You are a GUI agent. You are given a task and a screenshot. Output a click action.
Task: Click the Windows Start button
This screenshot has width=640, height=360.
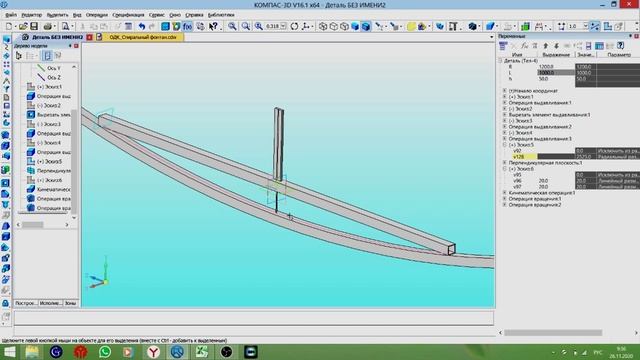click(9, 351)
